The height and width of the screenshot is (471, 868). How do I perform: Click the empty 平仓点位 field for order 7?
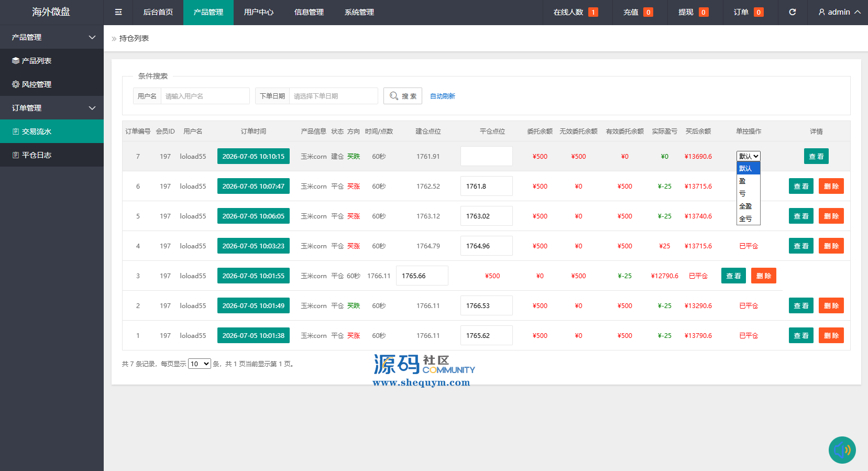pos(487,156)
